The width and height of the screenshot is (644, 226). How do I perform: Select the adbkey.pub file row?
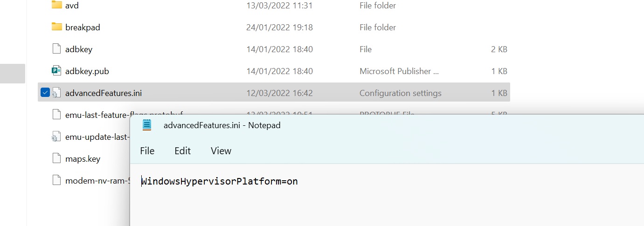[274, 71]
